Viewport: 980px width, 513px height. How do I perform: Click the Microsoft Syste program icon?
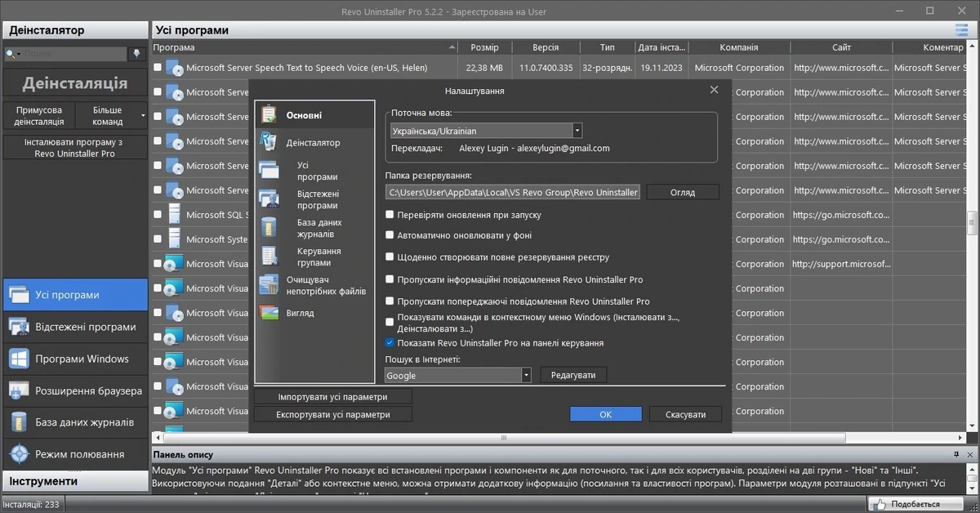pos(173,239)
